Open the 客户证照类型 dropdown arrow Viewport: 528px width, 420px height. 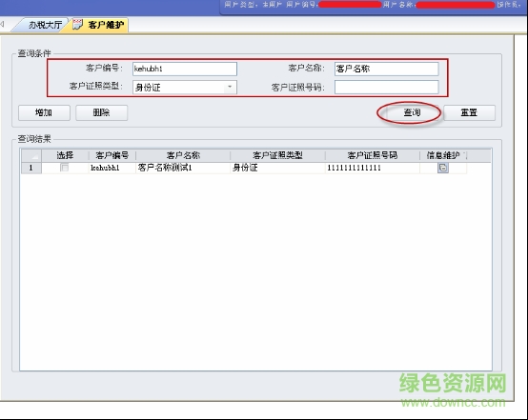coord(230,88)
